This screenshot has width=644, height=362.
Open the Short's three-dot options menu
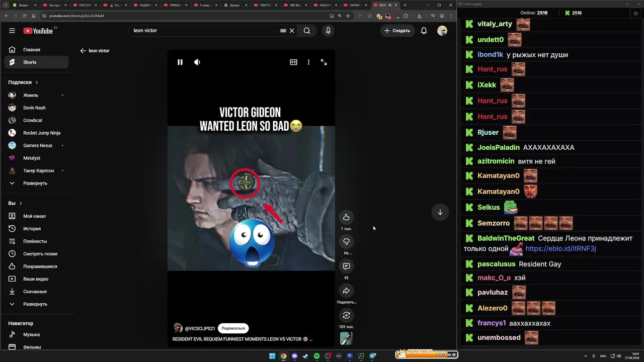coord(308,62)
